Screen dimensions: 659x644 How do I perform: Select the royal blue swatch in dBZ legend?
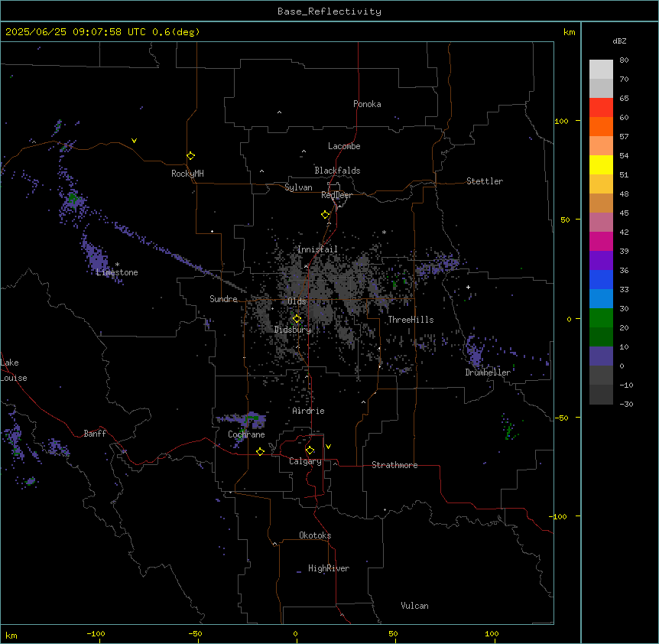[601, 279]
